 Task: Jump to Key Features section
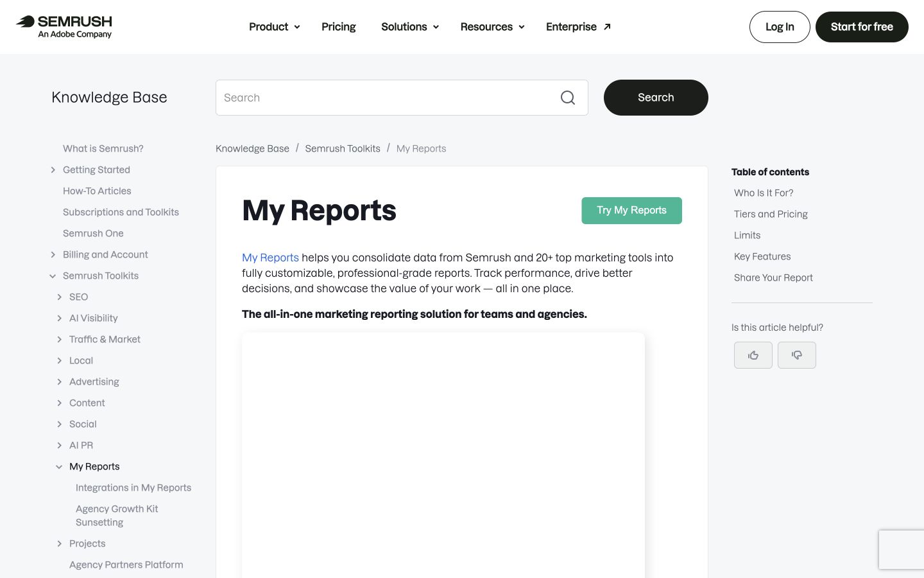762,256
